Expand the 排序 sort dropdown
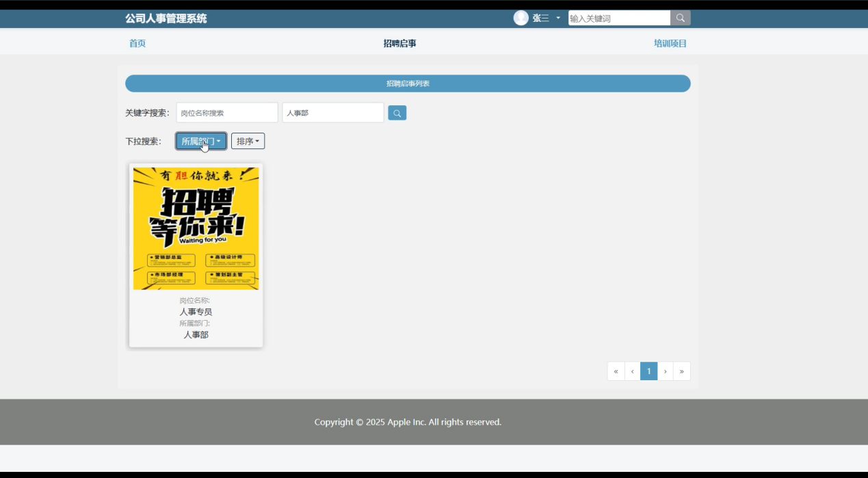This screenshot has height=478, width=868. [x=248, y=142]
